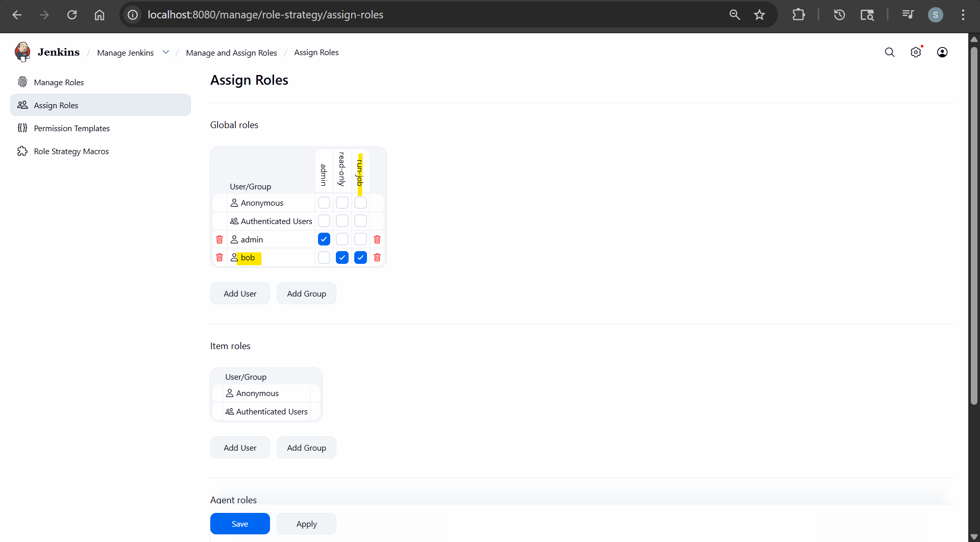Open Permission Templates sidebar item
Viewport: 980px width, 542px height.
101,128
